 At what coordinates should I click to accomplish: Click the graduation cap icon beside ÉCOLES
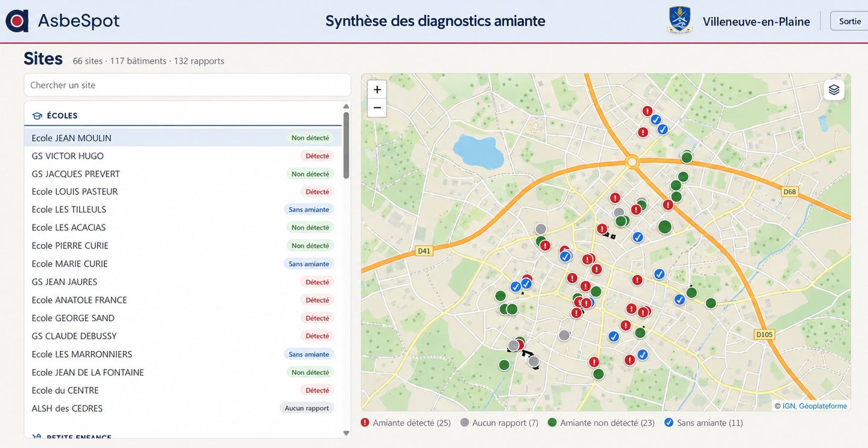[x=37, y=116]
